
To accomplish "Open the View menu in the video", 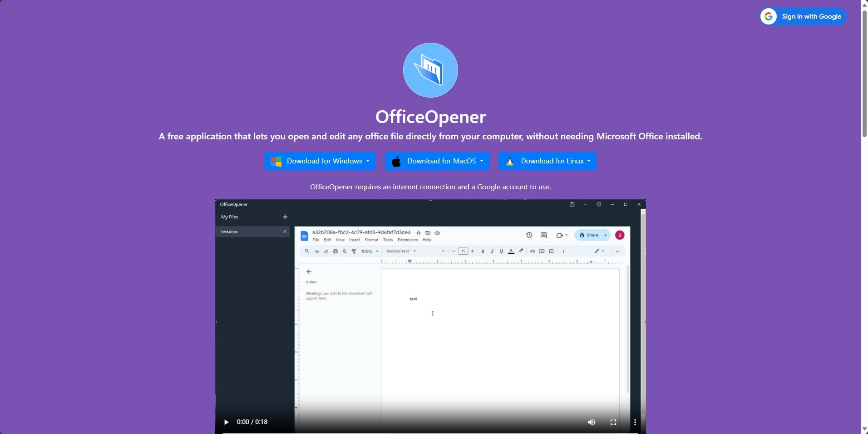I will click(340, 240).
